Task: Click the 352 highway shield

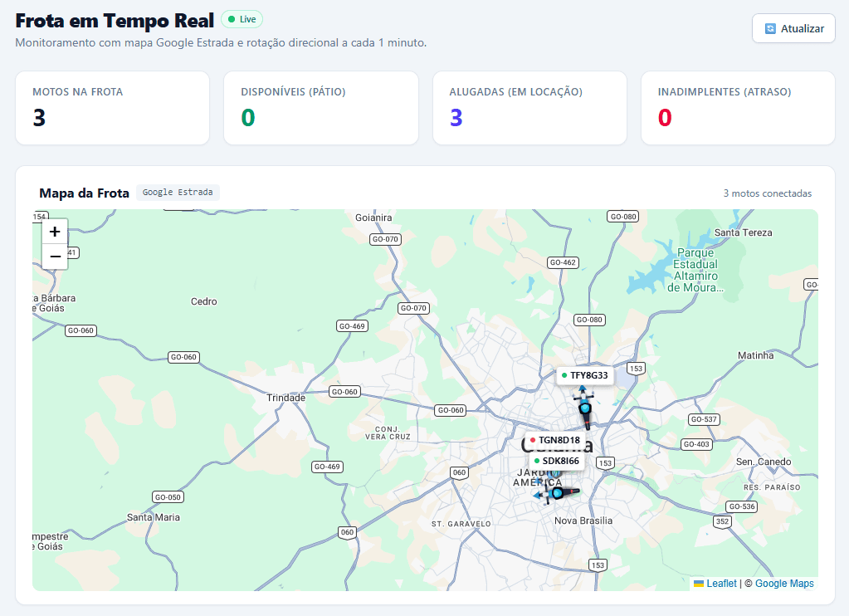Action: [723, 521]
